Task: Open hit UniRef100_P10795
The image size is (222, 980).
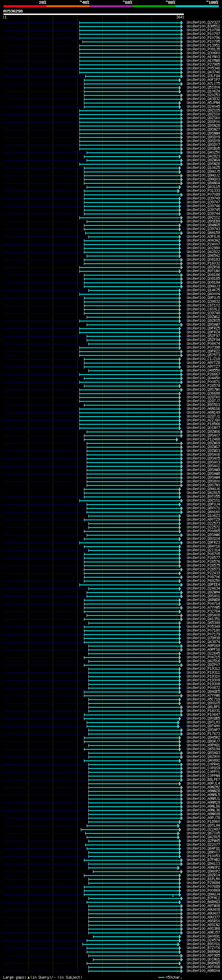Action: [203, 41]
